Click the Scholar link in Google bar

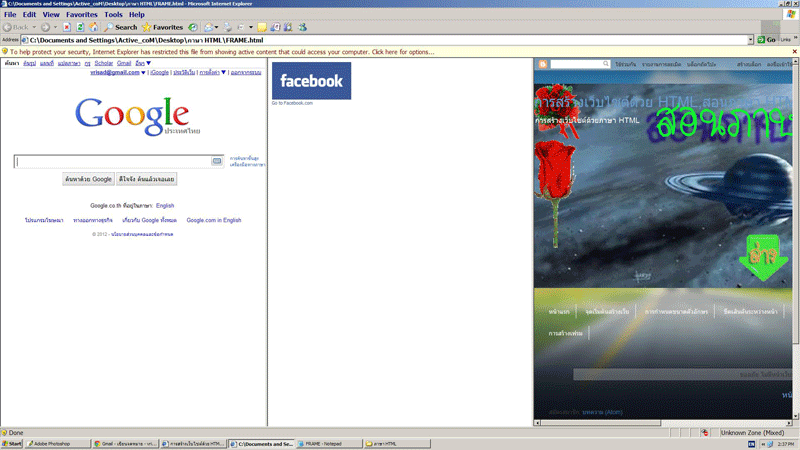[104, 63]
